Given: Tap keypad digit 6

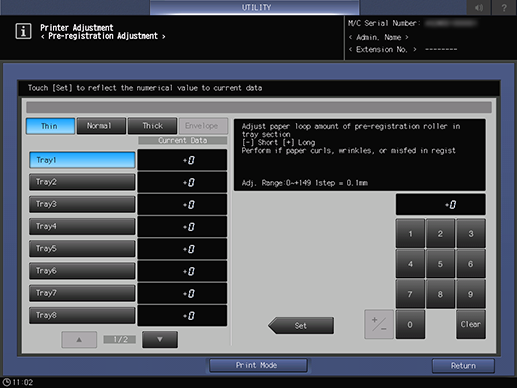Looking at the screenshot, I should point(471,264).
